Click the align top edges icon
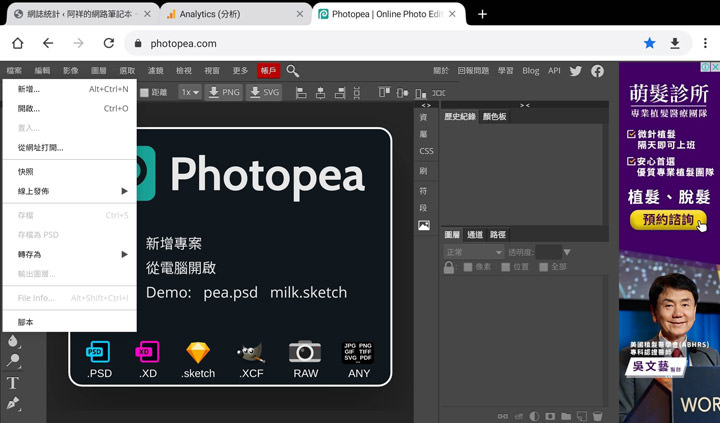 [384, 93]
